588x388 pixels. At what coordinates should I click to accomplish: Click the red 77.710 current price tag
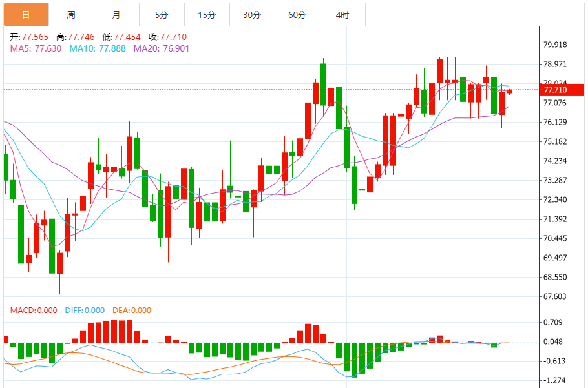pos(562,90)
